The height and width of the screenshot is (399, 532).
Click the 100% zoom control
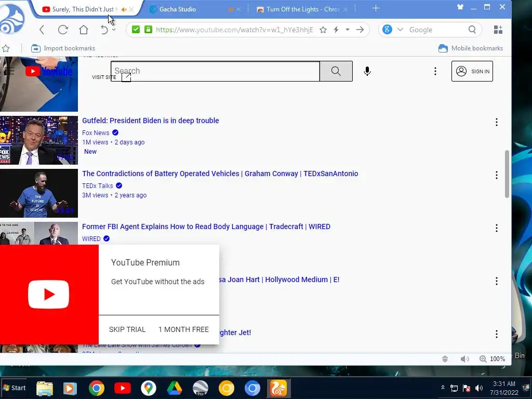pos(493,358)
